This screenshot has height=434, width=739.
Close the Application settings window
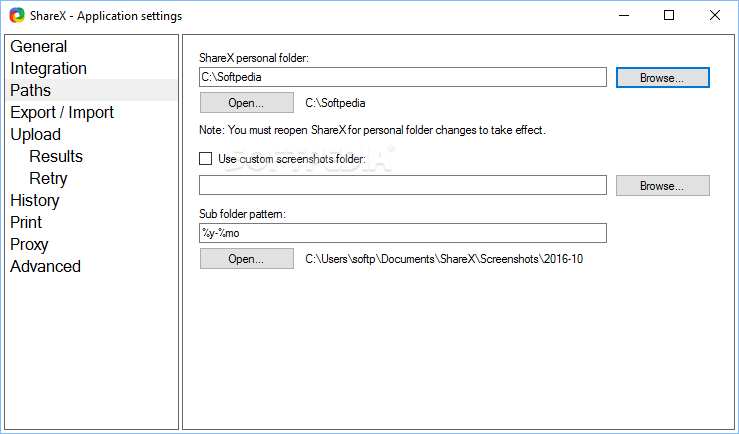point(714,16)
